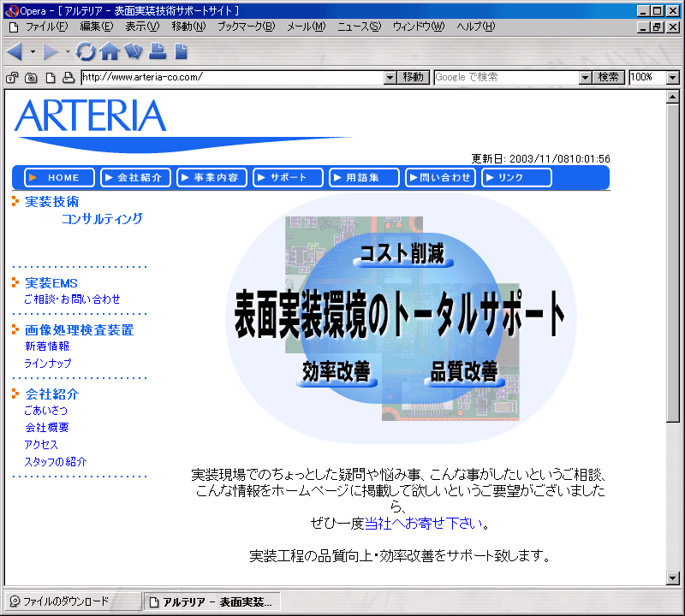Image resolution: width=685 pixels, height=616 pixels.
Task: Click the サポート navigation button
Action: 288,177
